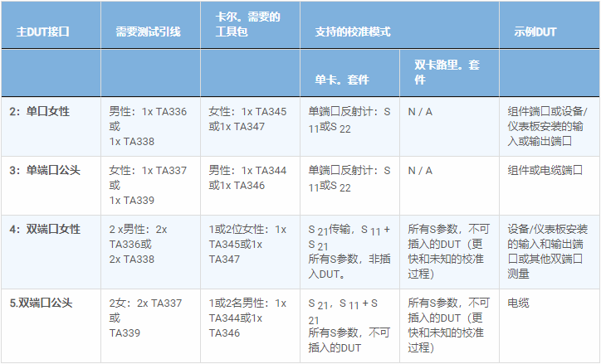
Task: Select row label 4: 双端口女性
Action: (44, 230)
